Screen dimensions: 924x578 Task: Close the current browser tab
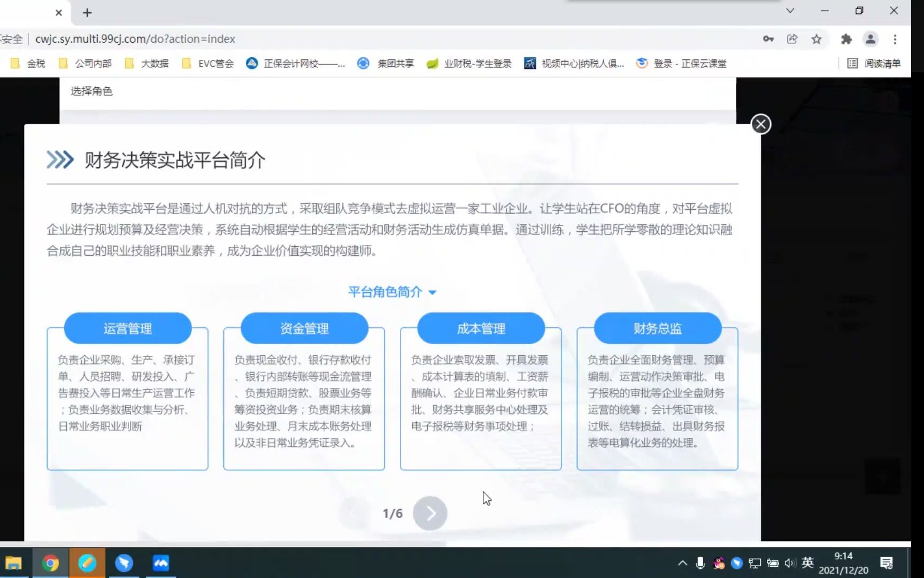[59, 12]
